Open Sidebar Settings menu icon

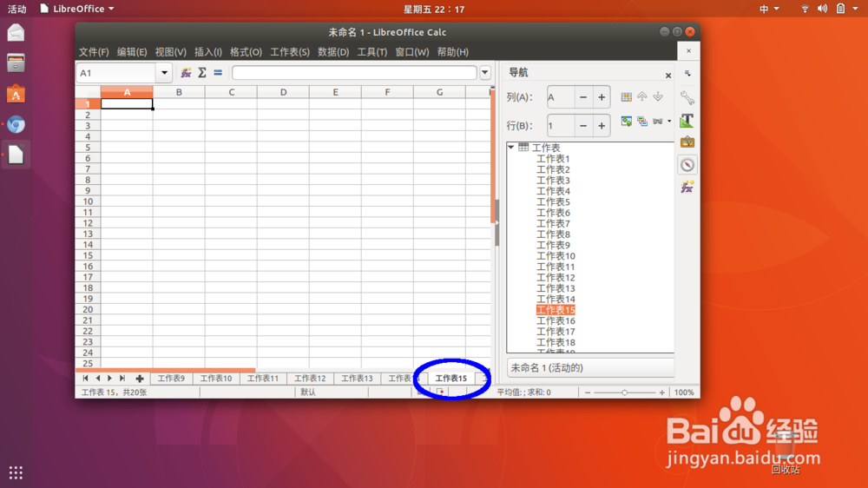[687, 73]
